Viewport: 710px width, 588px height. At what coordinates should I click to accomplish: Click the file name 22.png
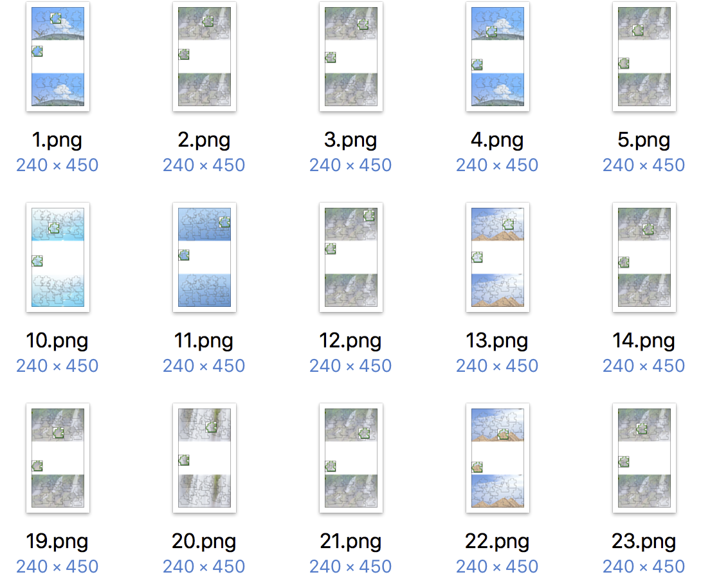[497, 541]
